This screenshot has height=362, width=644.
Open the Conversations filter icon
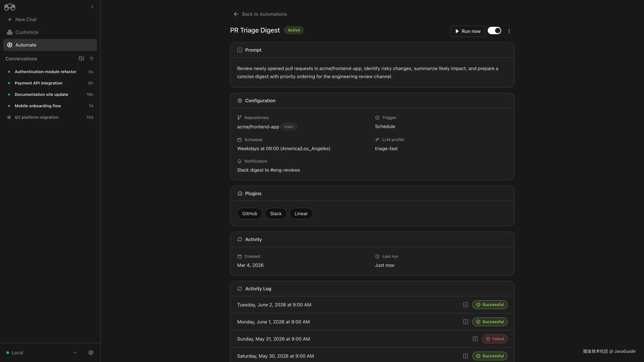pos(92,59)
